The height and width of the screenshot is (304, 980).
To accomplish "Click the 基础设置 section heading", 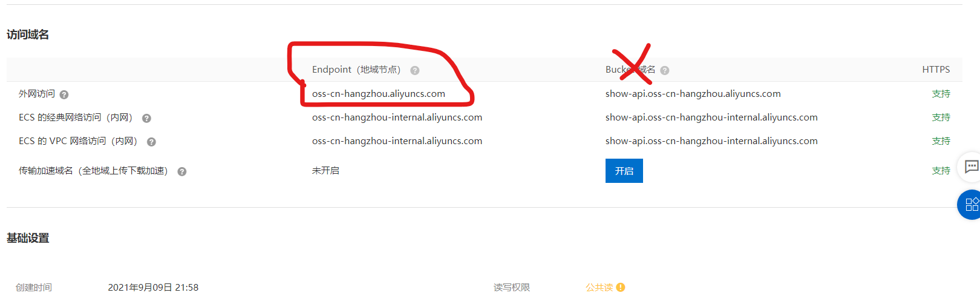I will point(28,238).
